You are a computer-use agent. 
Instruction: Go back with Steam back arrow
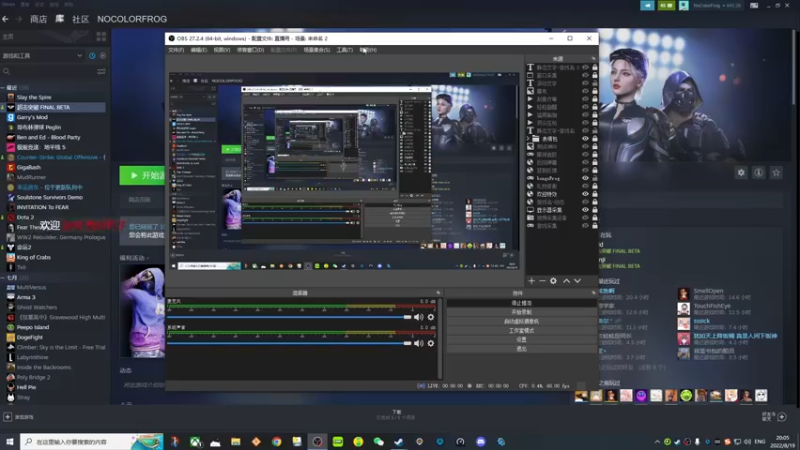point(6,19)
